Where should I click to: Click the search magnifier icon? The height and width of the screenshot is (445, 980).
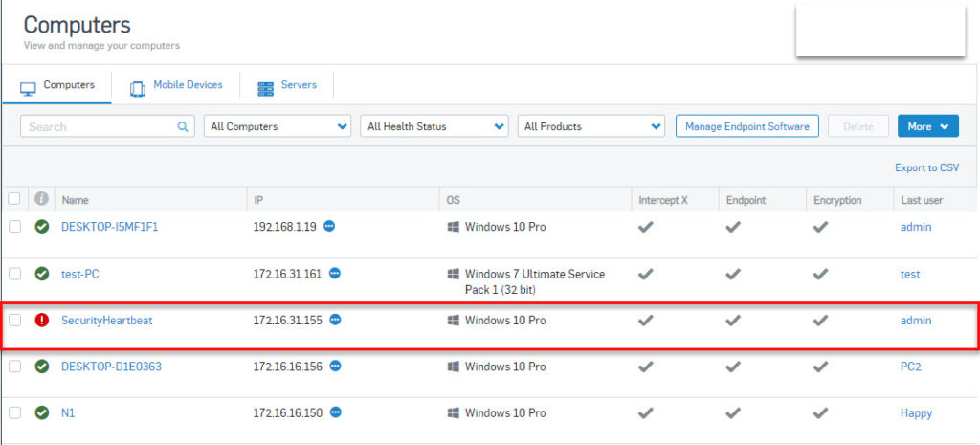pos(183,126)
